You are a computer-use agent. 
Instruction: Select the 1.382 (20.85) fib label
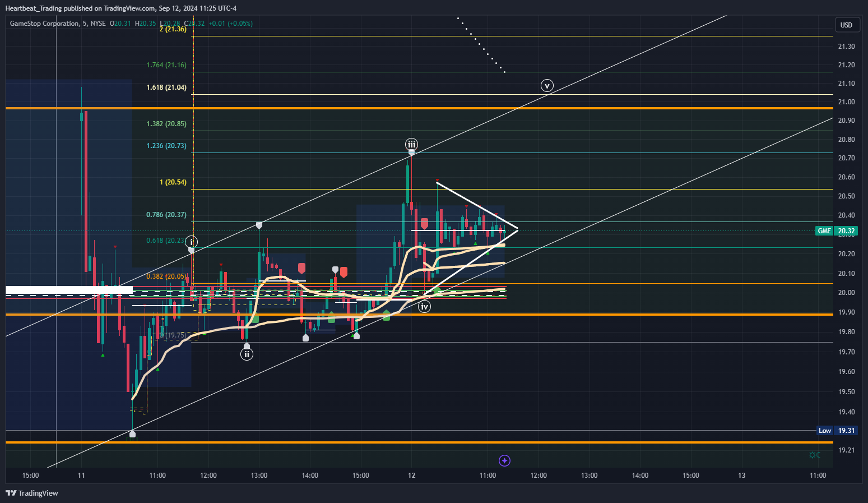pyautogui.click(x=166, y=124)
